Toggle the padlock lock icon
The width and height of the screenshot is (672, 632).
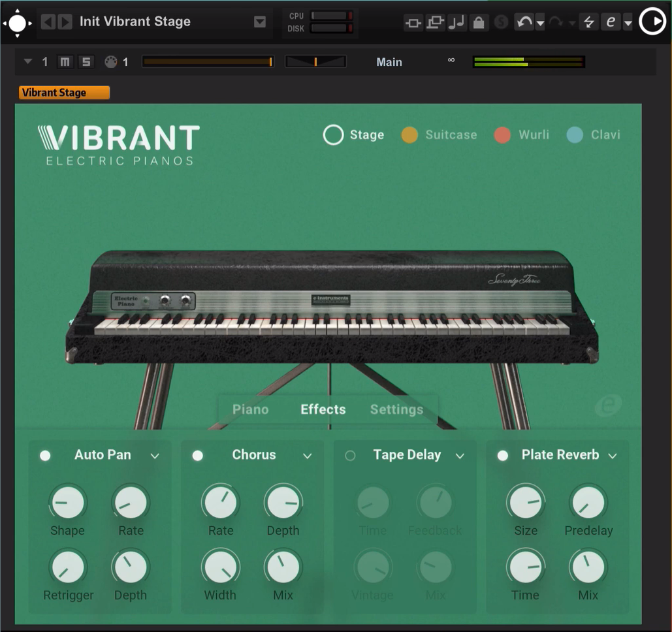(479, 22)
